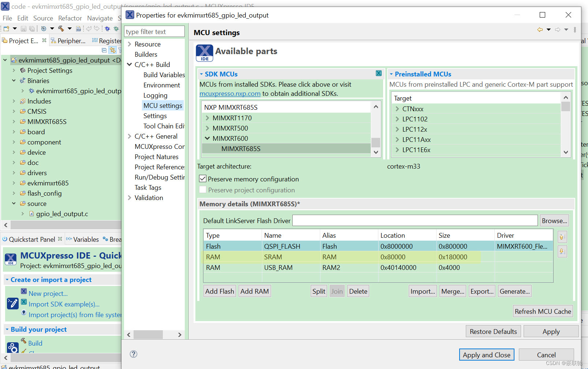This screenshot has height=369, width=588.
Task: Click the green bug debug icon
Action: point(116,29)
